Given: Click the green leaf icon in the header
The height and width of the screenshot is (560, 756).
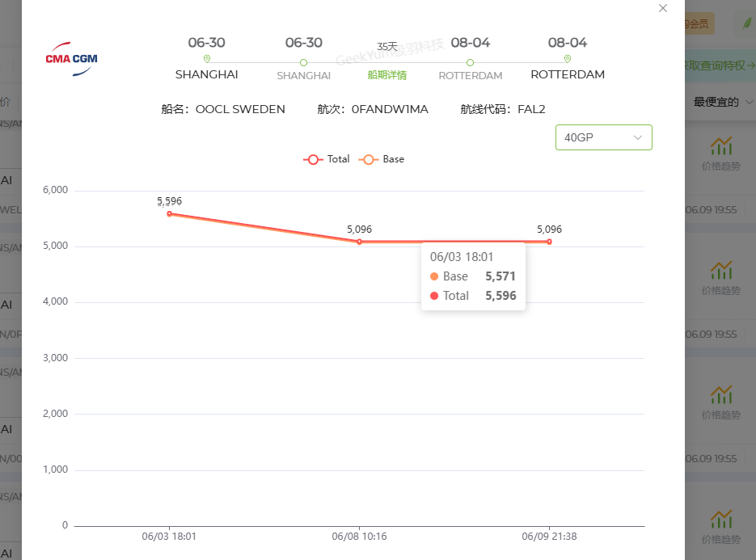Looking at the screenshot, I should click(x=747, y=23).
